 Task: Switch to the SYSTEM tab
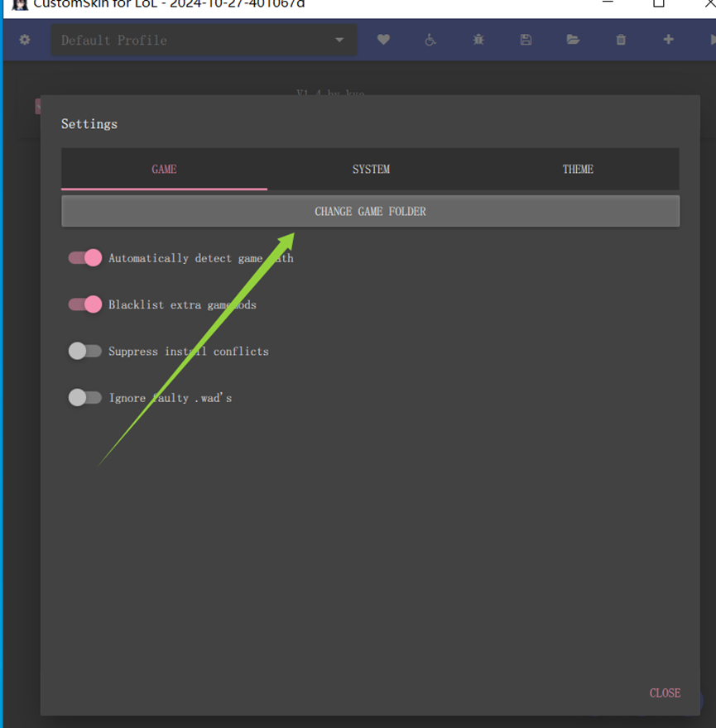click(371, 169)
